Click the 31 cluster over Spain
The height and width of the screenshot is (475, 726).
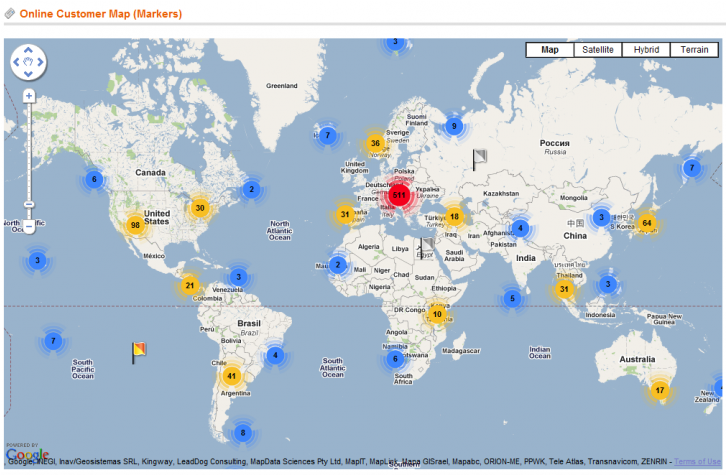pos(345,214)
